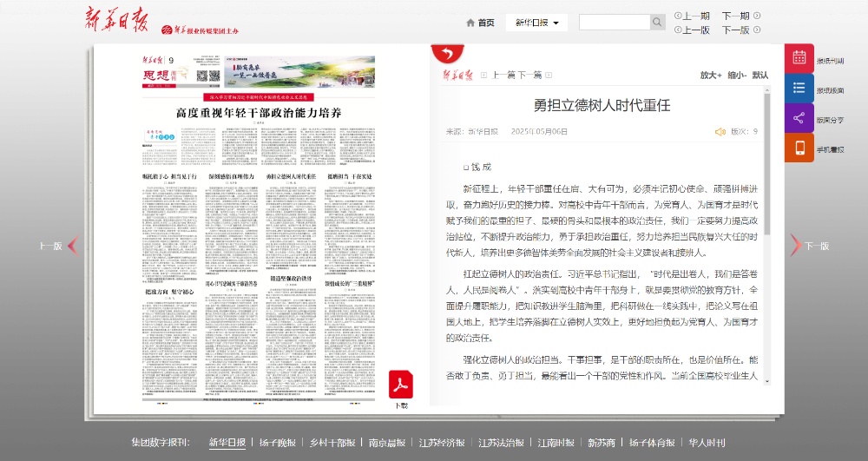
Task: Reset text size with 默认
Action: 760,76
